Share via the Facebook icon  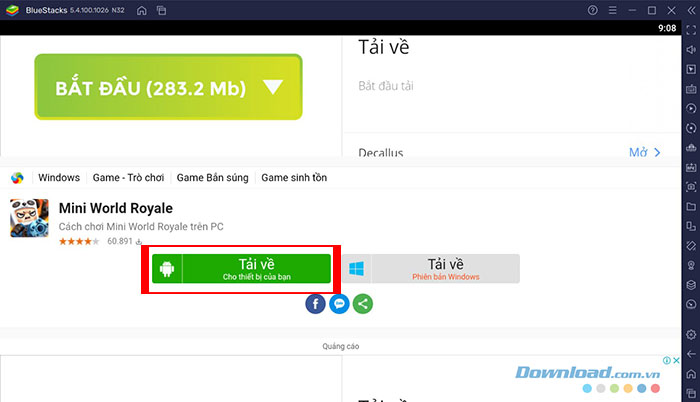(x=315, y=304)
